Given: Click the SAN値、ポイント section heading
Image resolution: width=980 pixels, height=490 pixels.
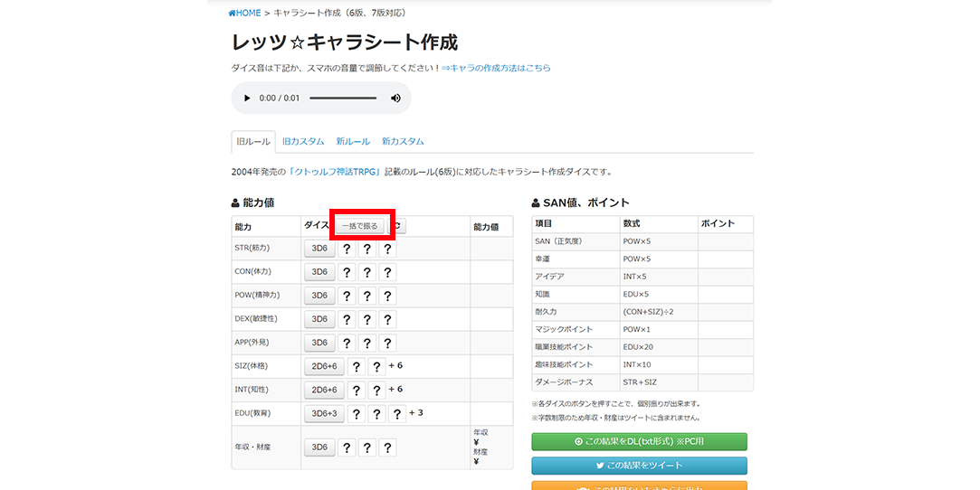Looking at the screenshot, I should pyautogui.click(x=581, y=203).
